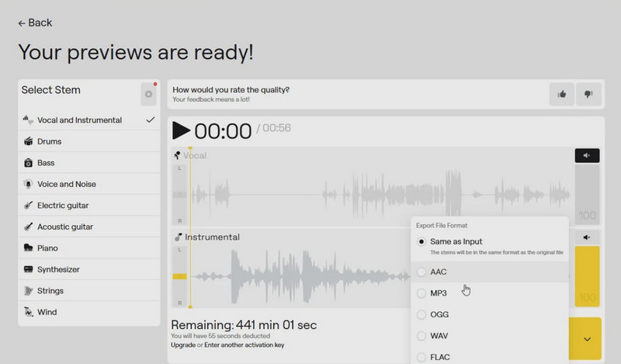The height and width of the screenshot is (364, 621).
Task: Click the thumbs down rating icon
Action: coord(588,95)
